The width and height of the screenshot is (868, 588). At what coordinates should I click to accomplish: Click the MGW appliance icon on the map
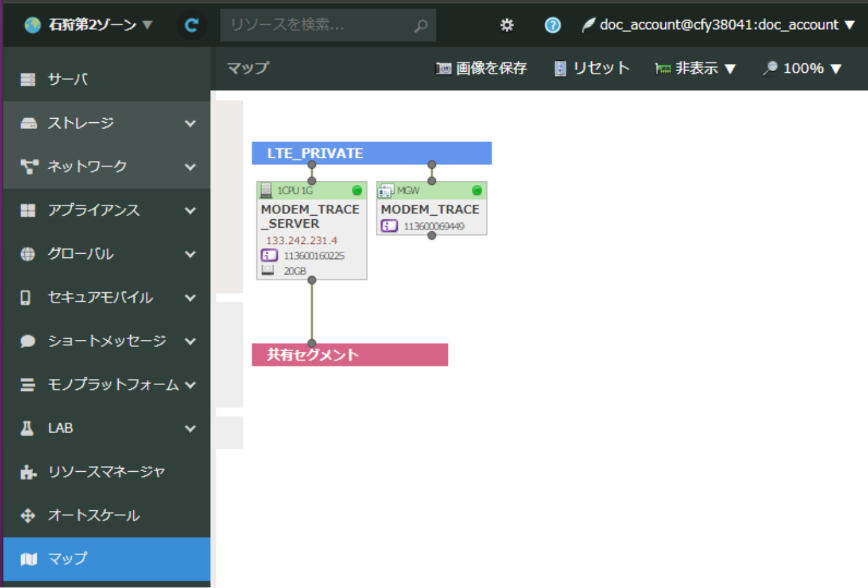[x=385, y=191]
